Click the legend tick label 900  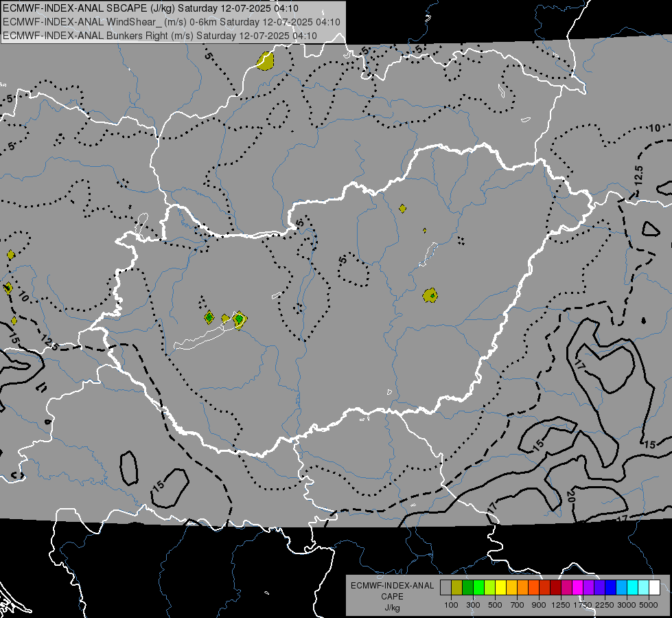539,605
